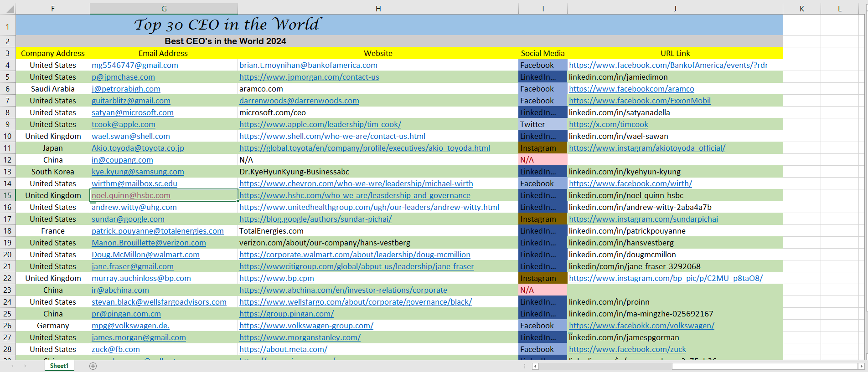Viewport: 868px width, 372px height.
Task: Select the 'Email Address' header cell
Action: (x=163, y=53)
